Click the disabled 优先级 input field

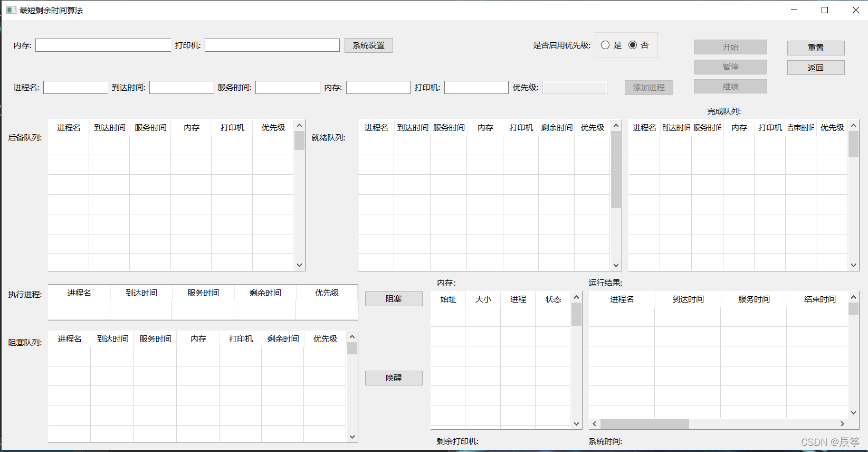(x=575, y=88)
